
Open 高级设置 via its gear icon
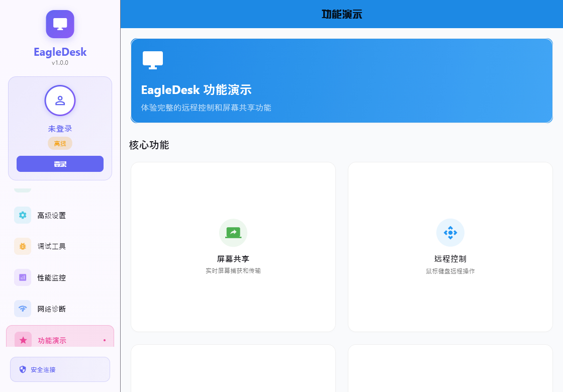[x=22, y=215]
